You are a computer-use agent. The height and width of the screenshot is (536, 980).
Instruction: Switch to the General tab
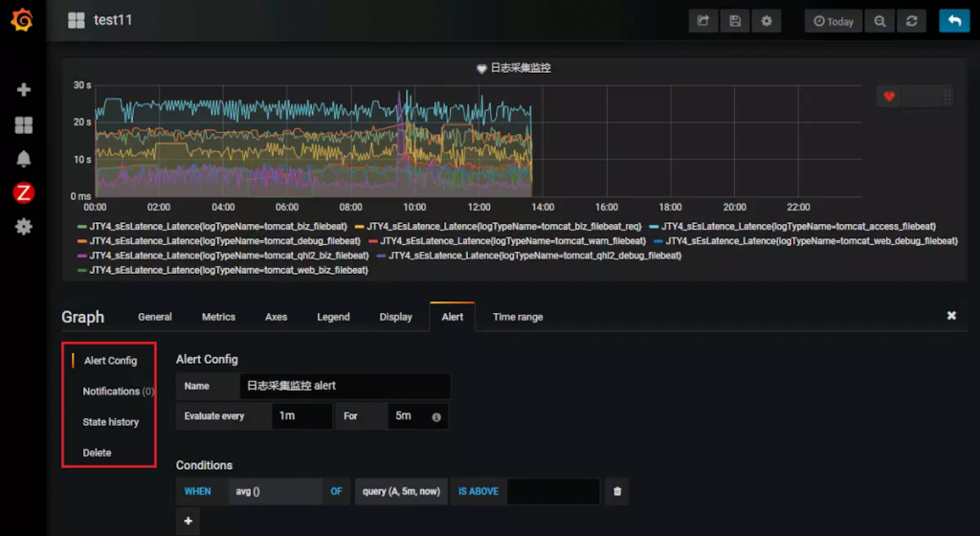pyautogui.click(x=154, y=317)
